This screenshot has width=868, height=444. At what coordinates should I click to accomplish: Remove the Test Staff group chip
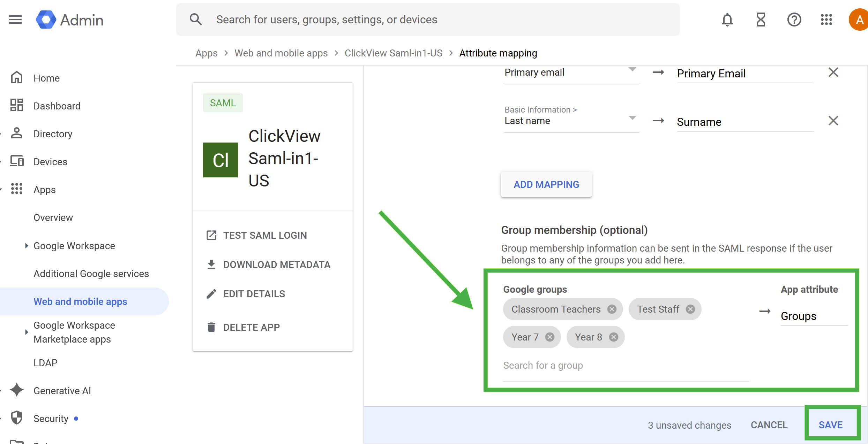coord(690,309)
